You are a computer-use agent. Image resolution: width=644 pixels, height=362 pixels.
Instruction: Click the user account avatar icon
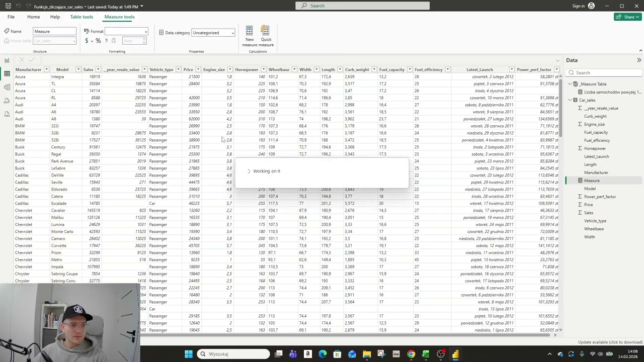point(591,6)
